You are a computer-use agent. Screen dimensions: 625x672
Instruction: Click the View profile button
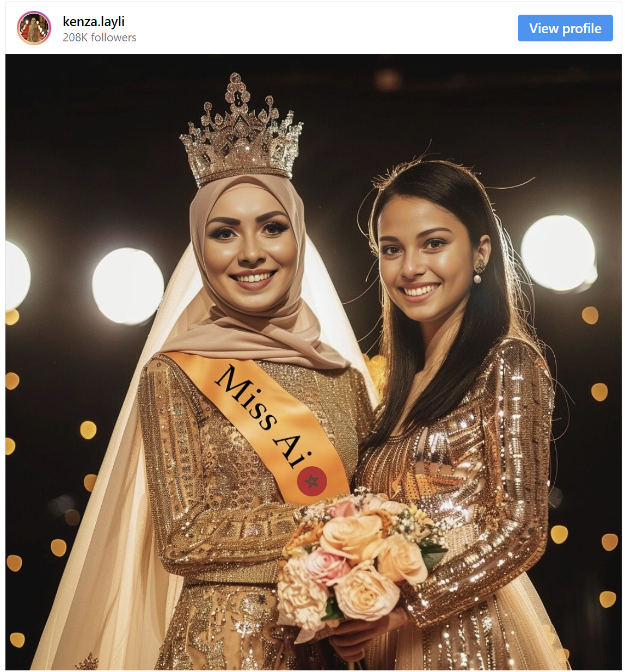[x=565, y=28]
